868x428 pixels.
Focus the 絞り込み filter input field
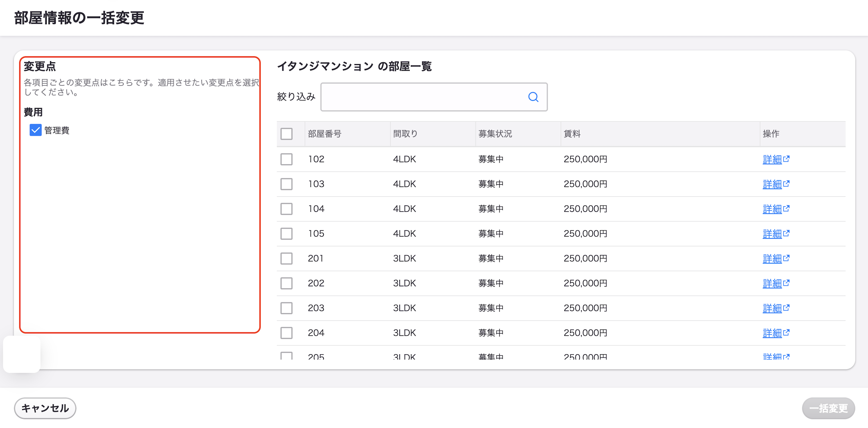coord(434,97)
